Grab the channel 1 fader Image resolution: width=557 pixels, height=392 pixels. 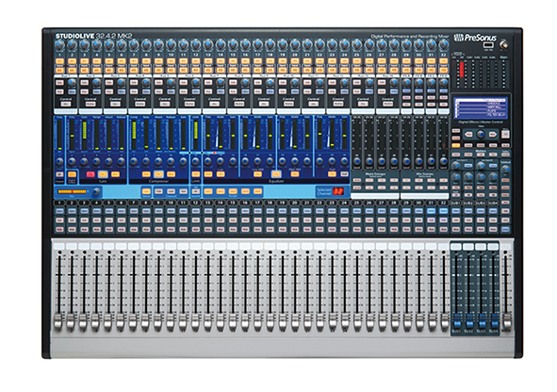pyautogui.click(x=57, y=322)
